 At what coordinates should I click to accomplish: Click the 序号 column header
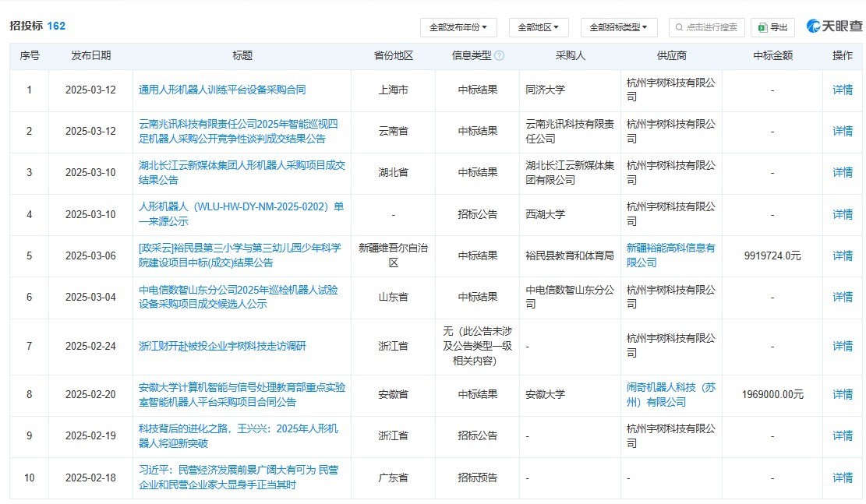30,56
